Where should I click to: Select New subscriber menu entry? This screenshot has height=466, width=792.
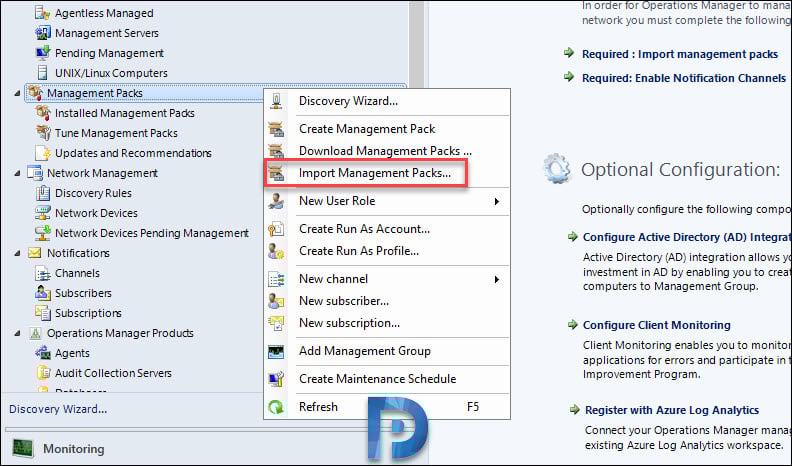pos(387,301)
